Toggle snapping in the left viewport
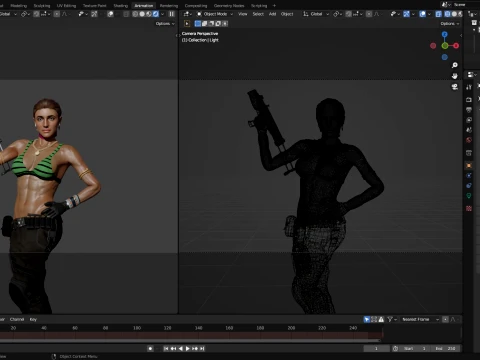Image resolution: width=480 pixels, height=360 pixels. 36,14
